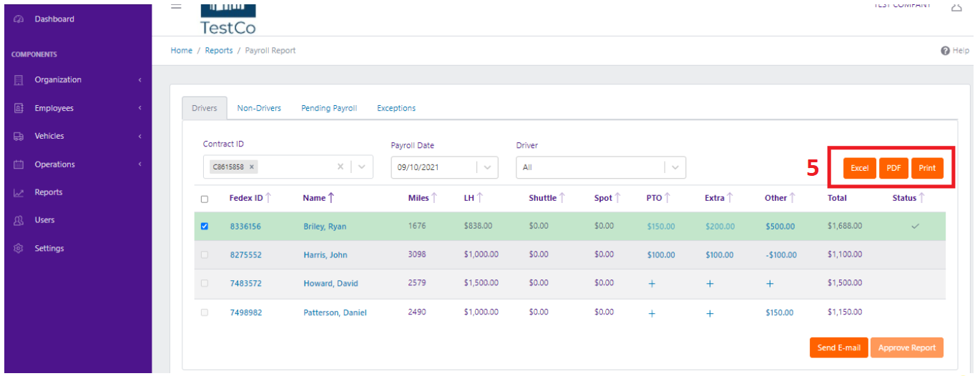Sort by PTO column arrow
The height and width of the screenshot is (376, 980).
[x=668, y=198]
